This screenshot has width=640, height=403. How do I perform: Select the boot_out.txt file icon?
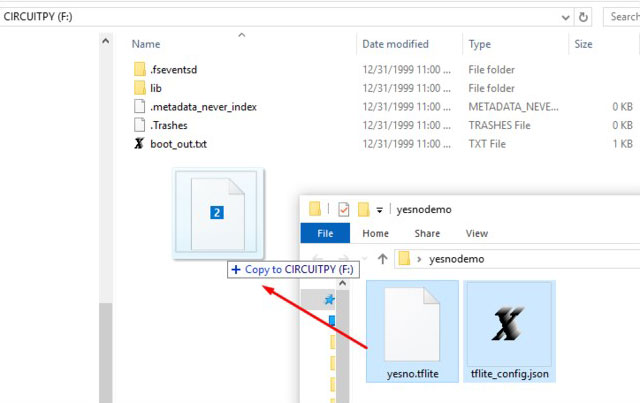139,144
